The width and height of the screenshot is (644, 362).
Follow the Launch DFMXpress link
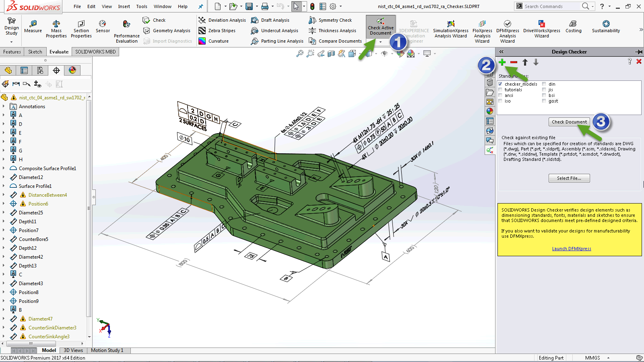572,249
